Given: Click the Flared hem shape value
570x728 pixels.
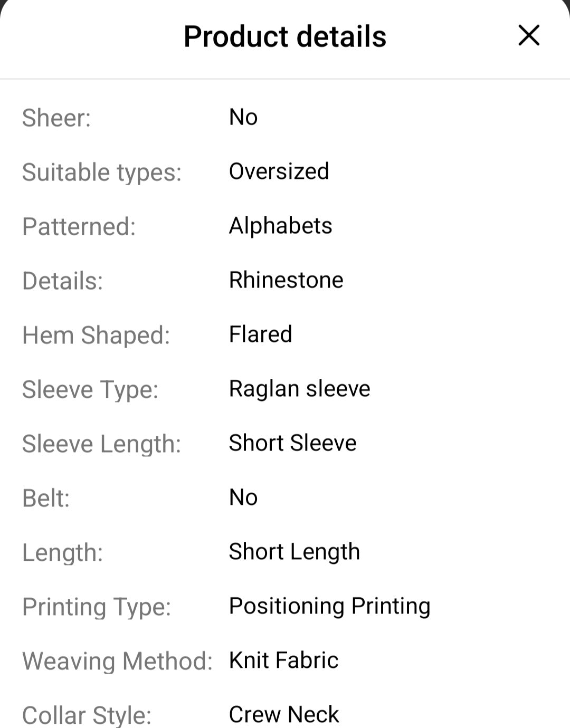Looking at the screenshot, I should click(261, 334).
